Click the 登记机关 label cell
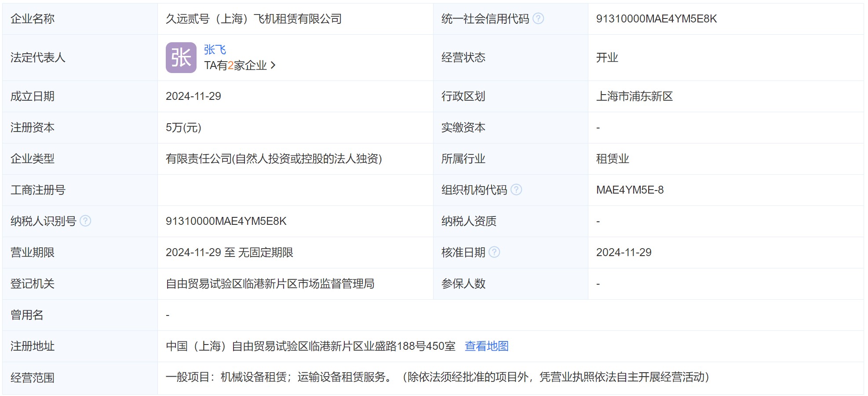Image resolution: width=868 pixels, height=396 pixels. click(80, 284)
